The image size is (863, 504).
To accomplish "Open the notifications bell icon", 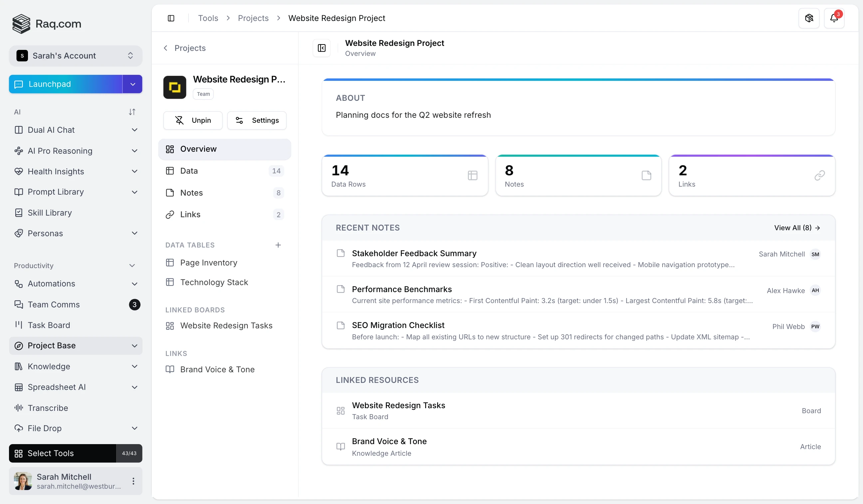I will tap(835, 18).
